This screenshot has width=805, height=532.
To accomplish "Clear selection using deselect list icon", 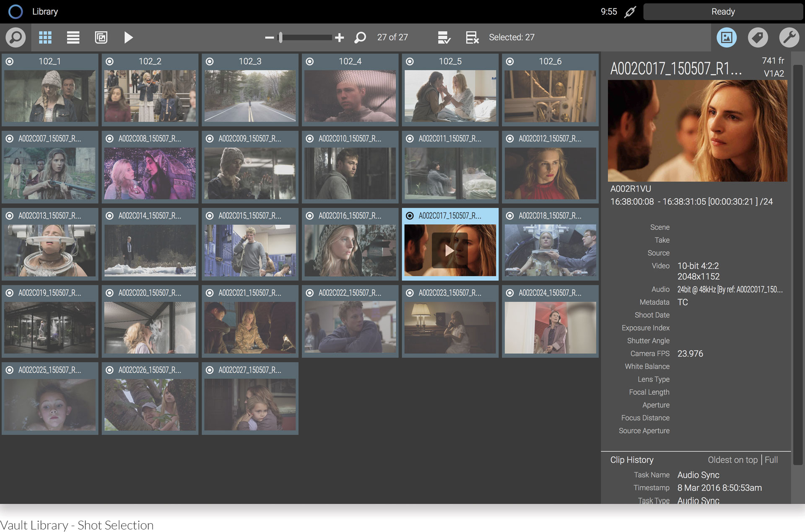I will (472, 38).
